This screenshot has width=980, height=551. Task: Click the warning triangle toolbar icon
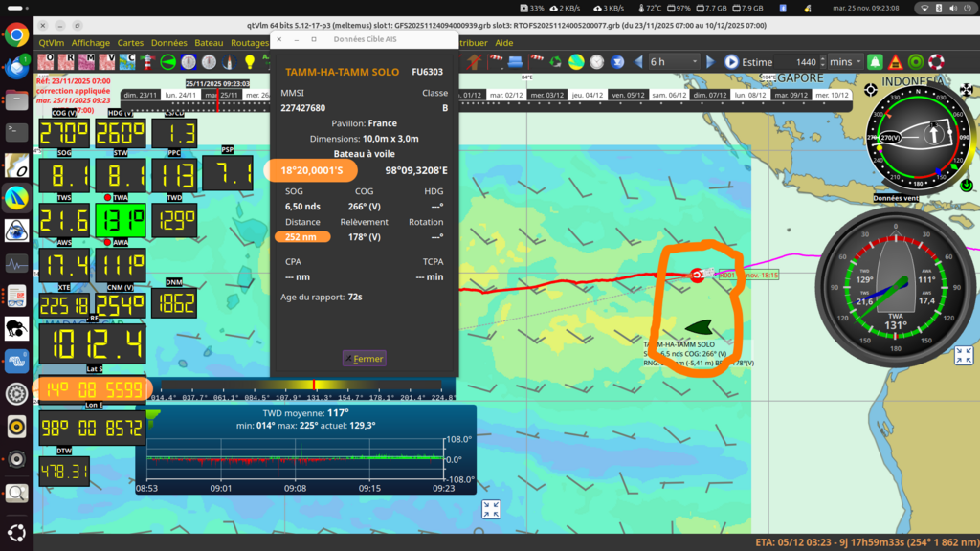coord(895,62)
